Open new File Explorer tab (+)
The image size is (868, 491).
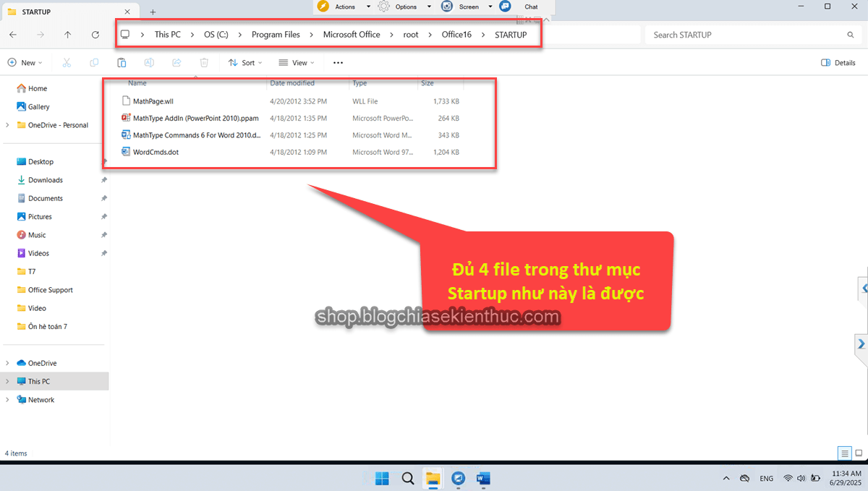coord(153,12)
